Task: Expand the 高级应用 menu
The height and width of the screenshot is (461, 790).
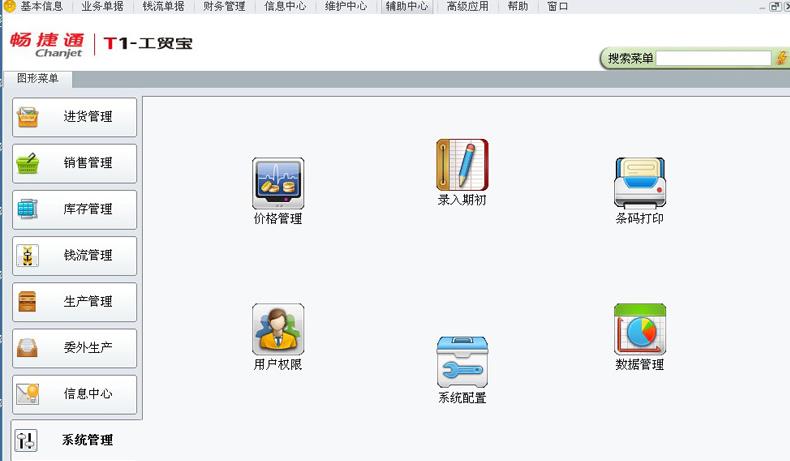Action: point(467,7)
